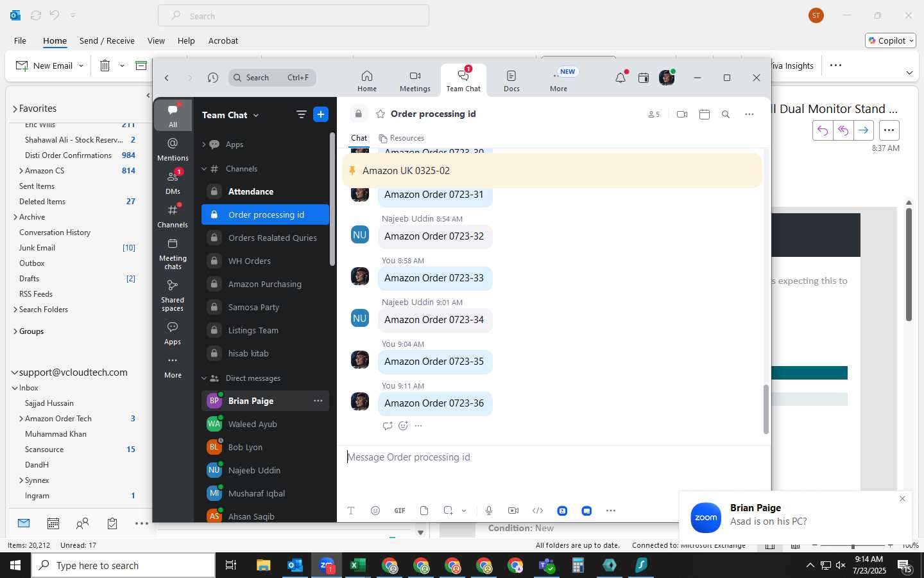
Task: Reply to Amazon Order 0723-36 message
Action: coord(388,426)
